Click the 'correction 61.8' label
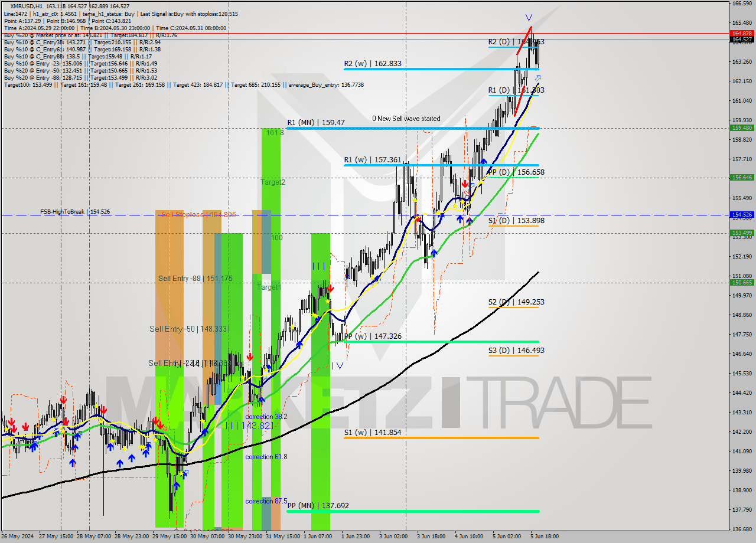The width and height of the screenshot is (756, 543). (x=267, y=457)
